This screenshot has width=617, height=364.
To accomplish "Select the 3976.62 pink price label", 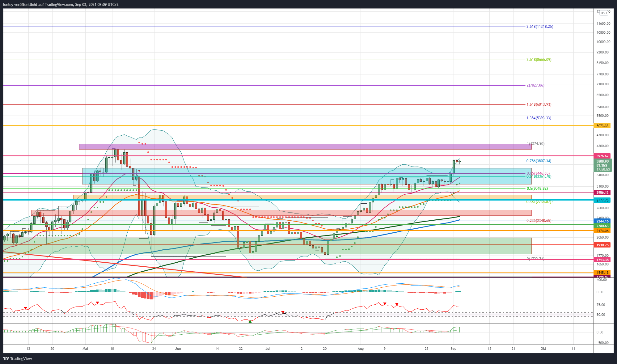I will [x=602, y=156].
